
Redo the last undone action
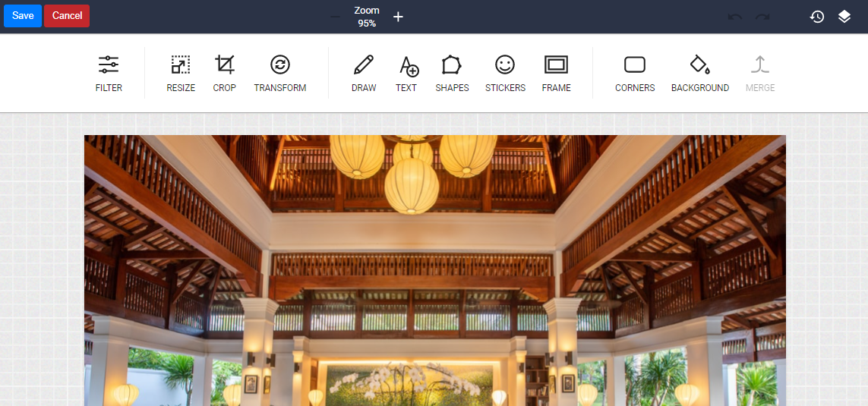click(x=762, y=17)
